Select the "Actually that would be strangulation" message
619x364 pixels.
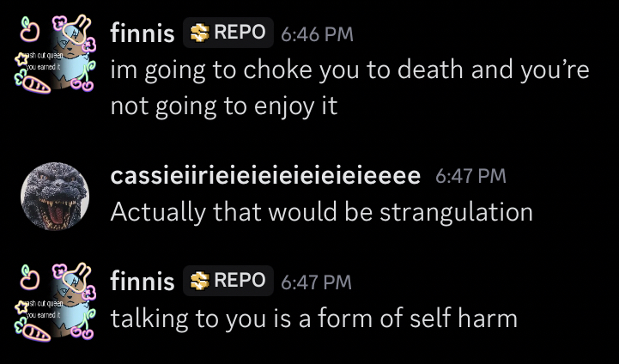321,211
